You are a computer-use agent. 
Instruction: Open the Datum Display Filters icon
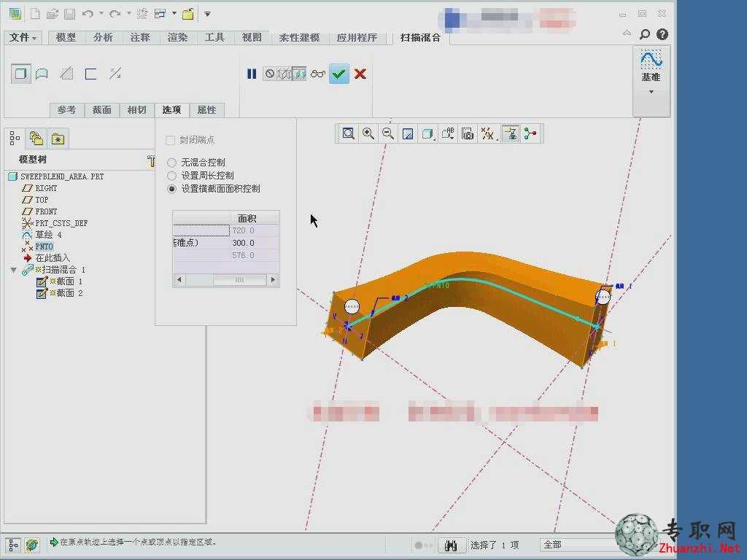click(488, 134)
